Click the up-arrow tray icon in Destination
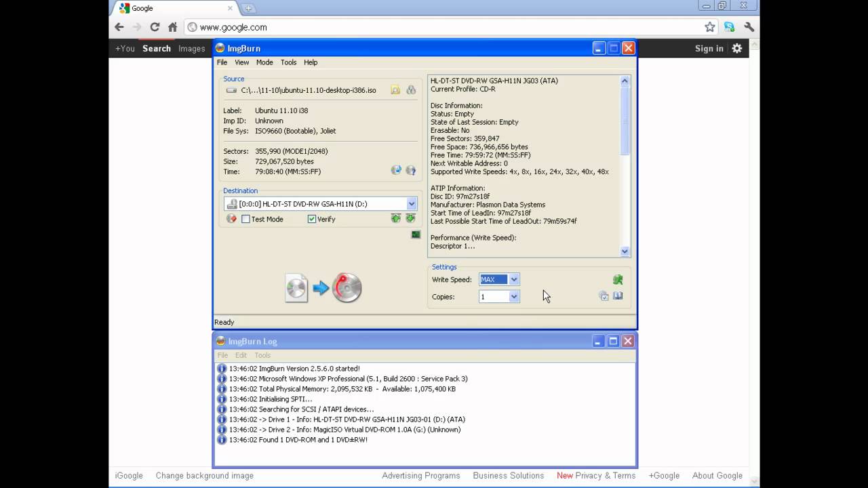Viewport: 868px width, 488px height. (396, 218)
